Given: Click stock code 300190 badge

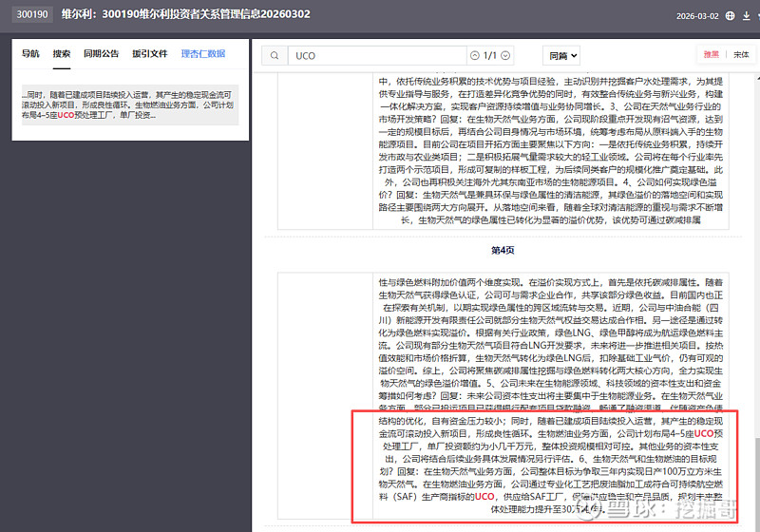Looking at the screenshot, I should (32, 14).
